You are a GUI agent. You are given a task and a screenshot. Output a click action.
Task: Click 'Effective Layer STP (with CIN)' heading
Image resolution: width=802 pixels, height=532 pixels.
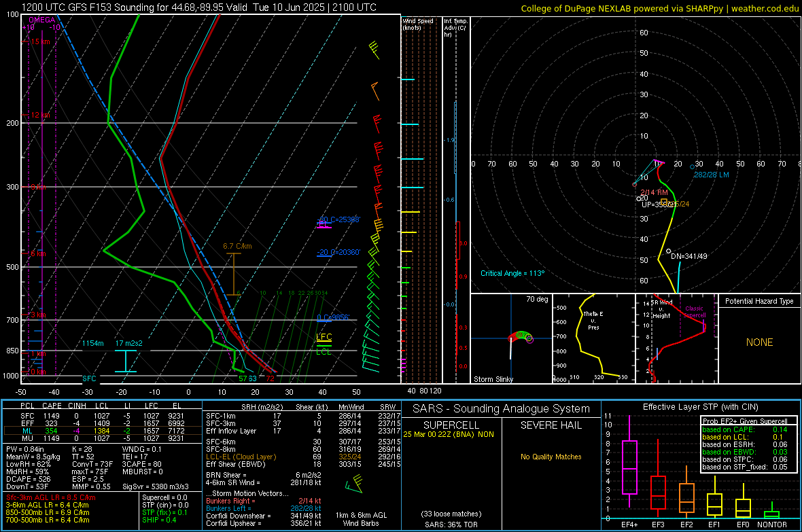[x=701, y=407]
